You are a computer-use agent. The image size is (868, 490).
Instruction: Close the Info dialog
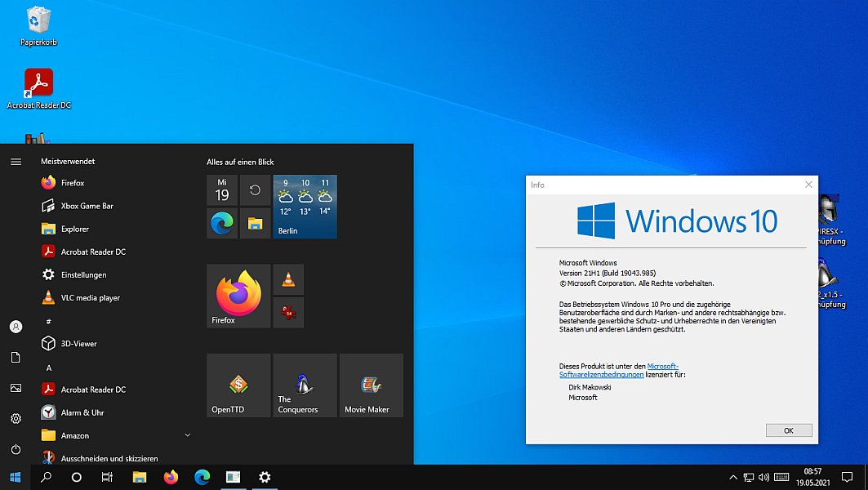pos(808,185)
